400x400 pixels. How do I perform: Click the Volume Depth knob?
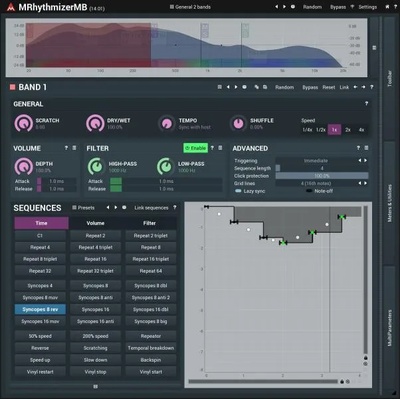click(23, 166)
